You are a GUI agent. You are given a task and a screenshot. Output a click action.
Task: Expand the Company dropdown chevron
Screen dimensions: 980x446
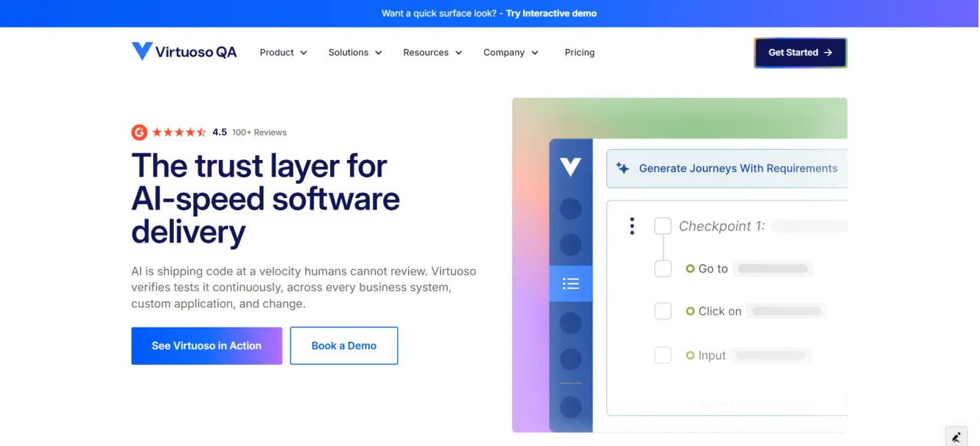pos(534,53)
